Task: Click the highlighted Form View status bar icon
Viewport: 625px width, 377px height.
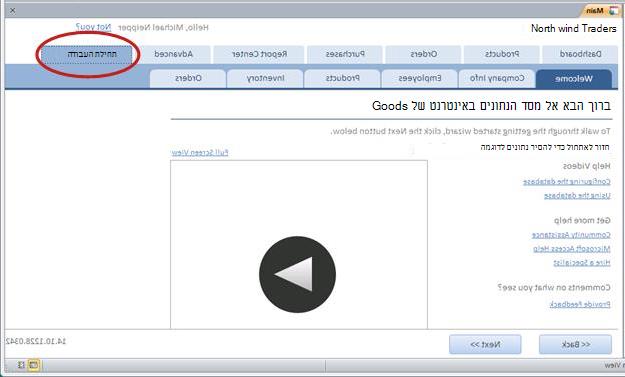Action: point(33,365)
